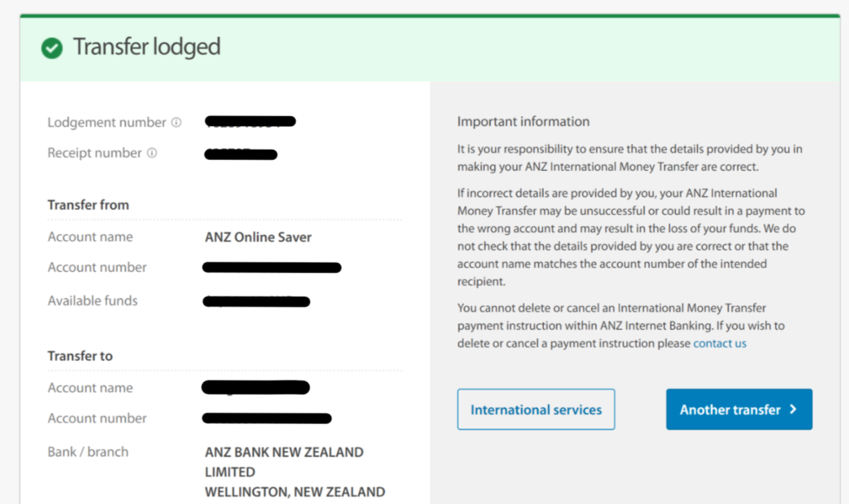Viewport: 849px width, 504px height.
Task: Click ANZ BANK NEW ZEALAND bank name
Action: tap(284, 453)
